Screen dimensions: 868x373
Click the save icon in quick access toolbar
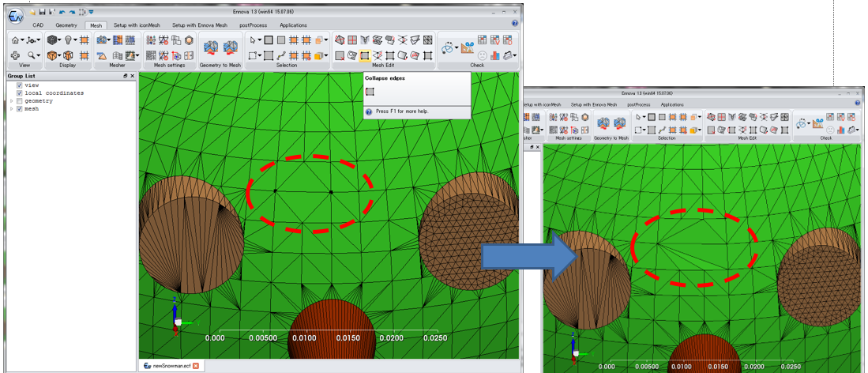pyautogui.click(x=42, y=11)
